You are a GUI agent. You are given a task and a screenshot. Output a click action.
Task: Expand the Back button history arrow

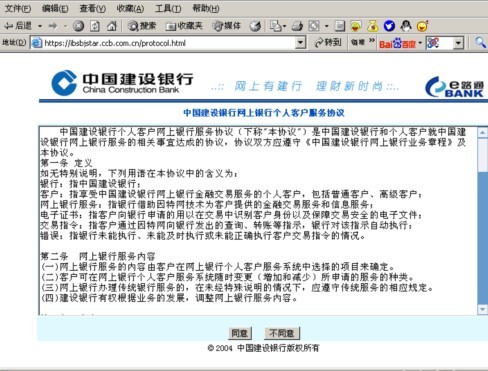pos(40,26)
